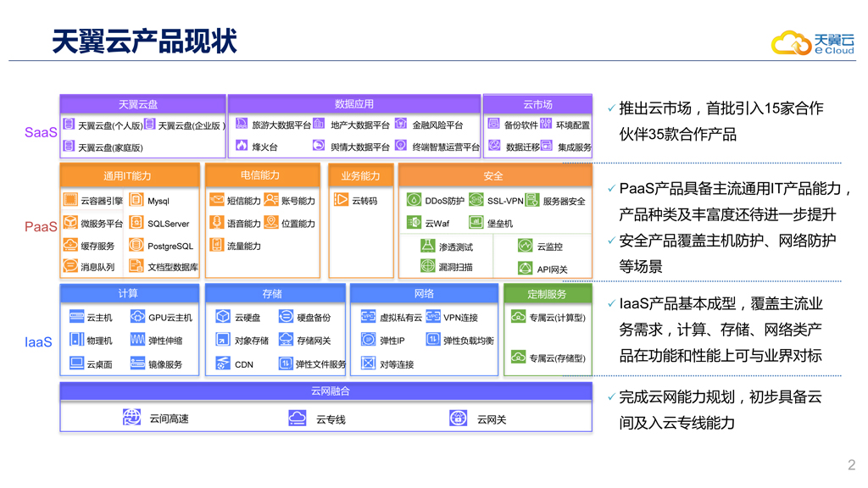Click the 云Waf label
This screenshot has height=488, width=868.
click(437, 224)
